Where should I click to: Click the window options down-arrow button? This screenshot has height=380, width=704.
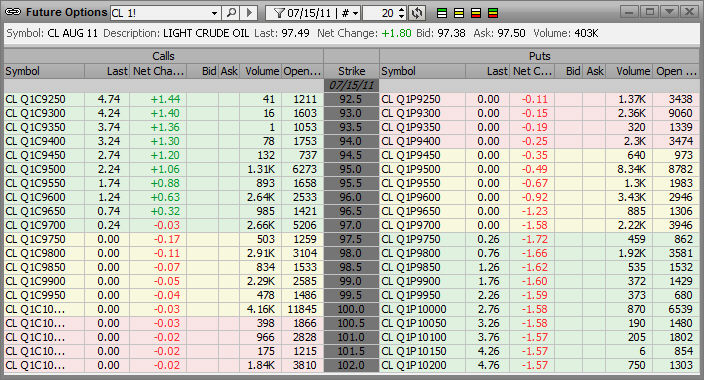pos(669,12)
